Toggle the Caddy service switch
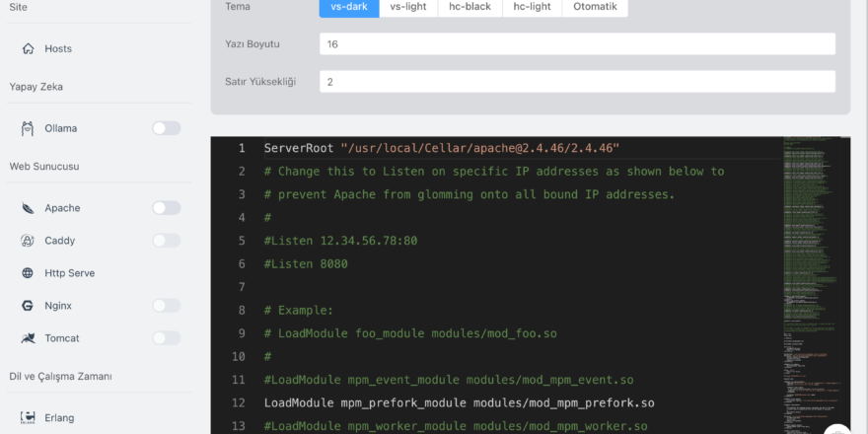The width and height of the screenshot is (868, 434). [x=166, y=241]
